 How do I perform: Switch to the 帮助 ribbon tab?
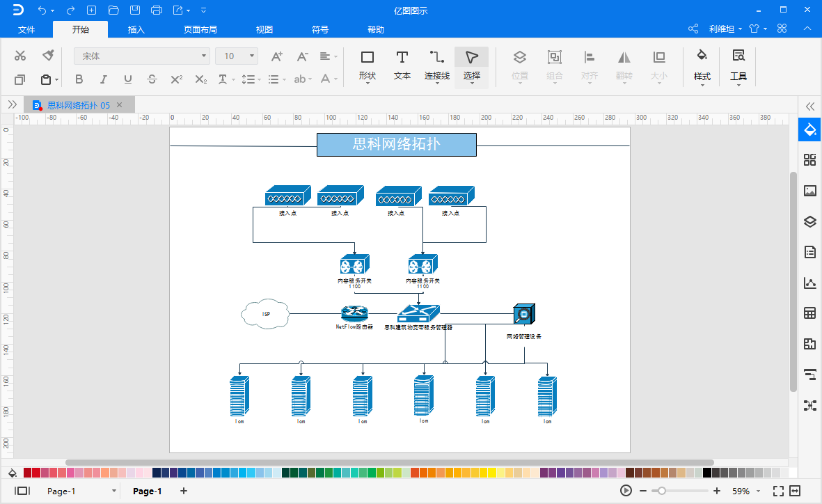click(x=376, y=29)
